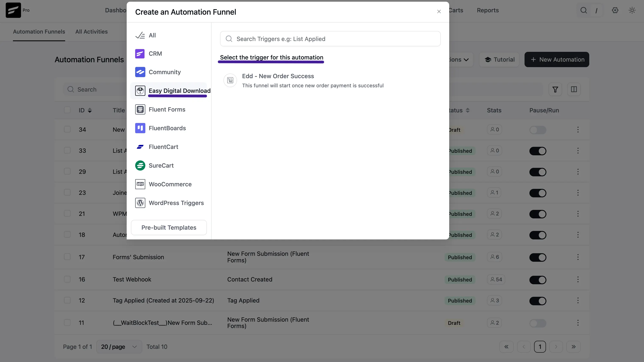Image resolution: width=644 pixels, height=362 pixels.
Task: Tick the checkbox for automation 34
Action: 67,129
